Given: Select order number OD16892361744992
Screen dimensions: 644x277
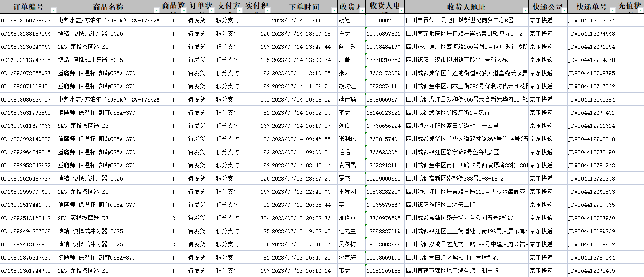Looking at the screenshot, I should click(26, 271).
